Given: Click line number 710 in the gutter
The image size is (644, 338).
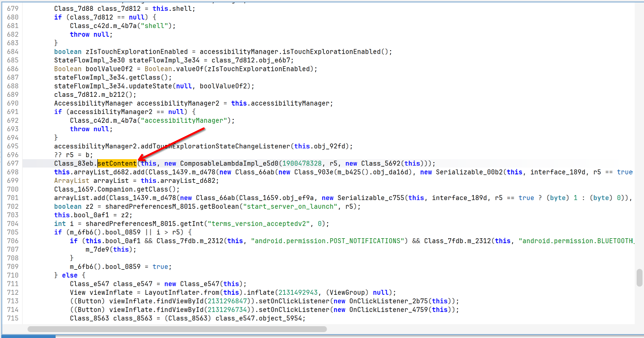Looking at the screenshot, I should tap(12, 275).
